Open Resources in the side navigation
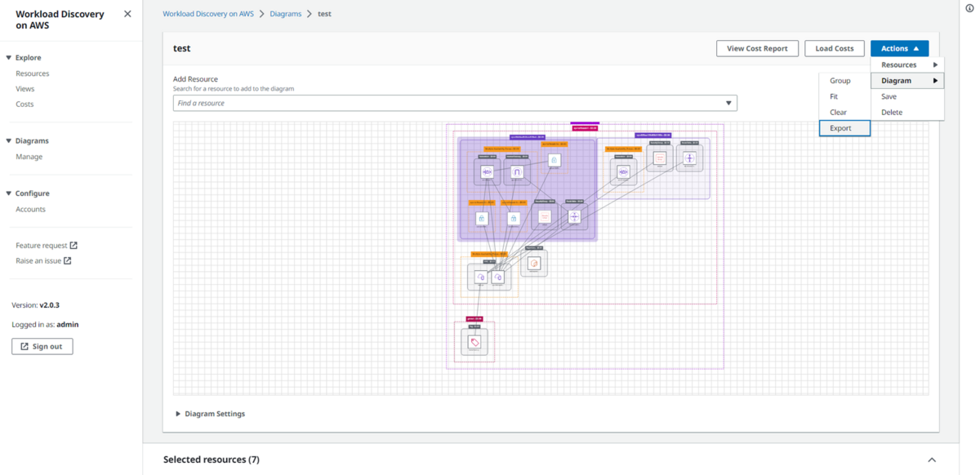The height and width of the screenshot is (475, 980). click(x=33, y=73)
